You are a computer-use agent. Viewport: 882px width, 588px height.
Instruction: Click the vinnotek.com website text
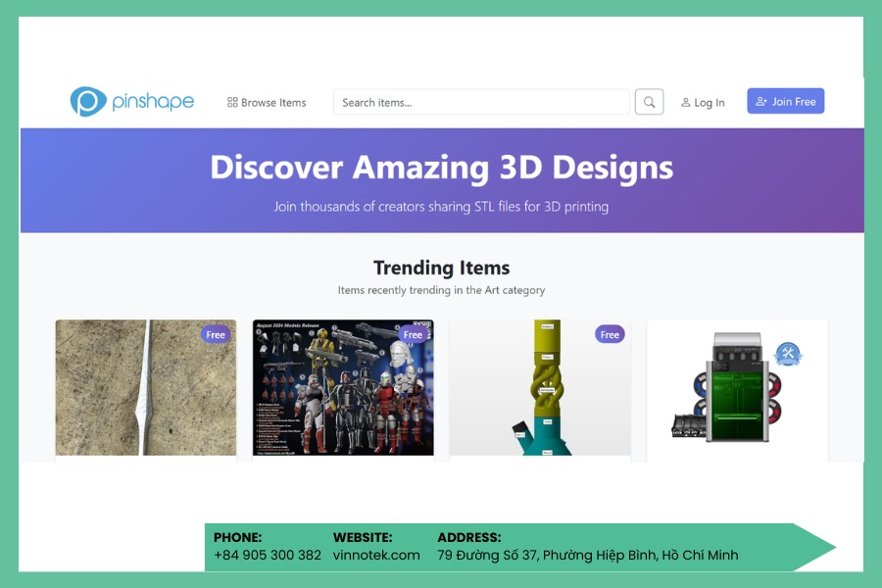pyautogui.click(x=376, y=555)
